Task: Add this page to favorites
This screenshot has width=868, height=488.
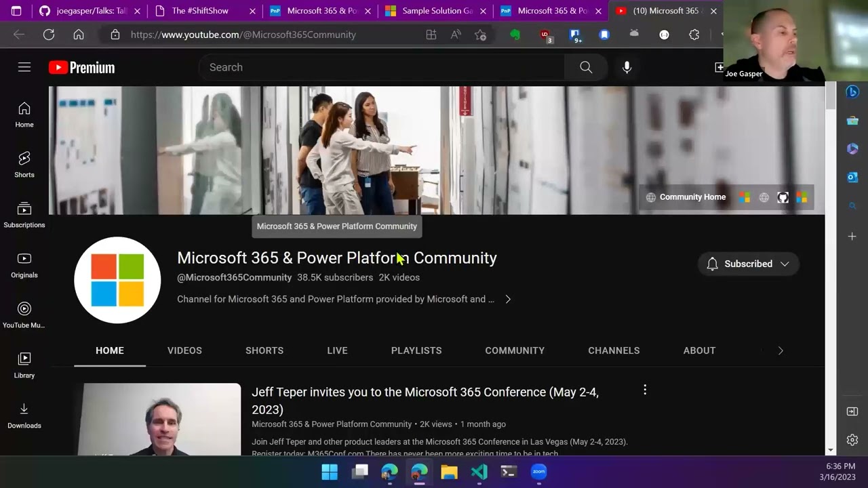Action: pos(481,35)
